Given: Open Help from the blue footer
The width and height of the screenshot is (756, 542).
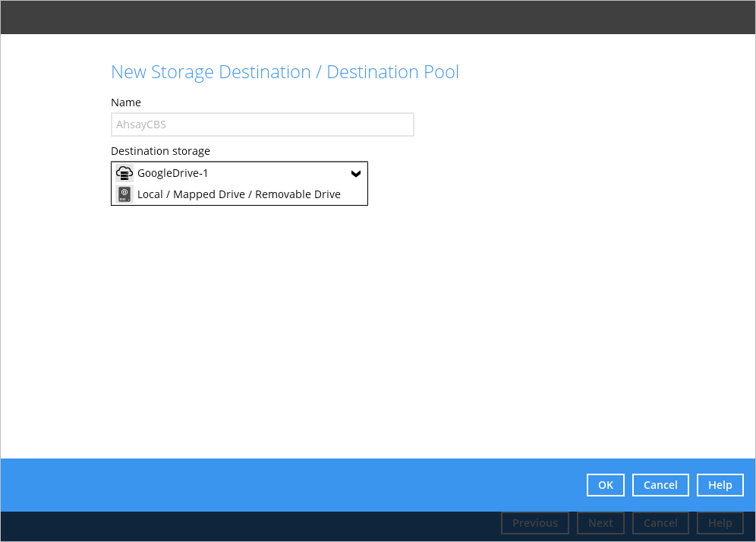Looking at the screenshot, I should pyautogui.click(x=720, y=485).
